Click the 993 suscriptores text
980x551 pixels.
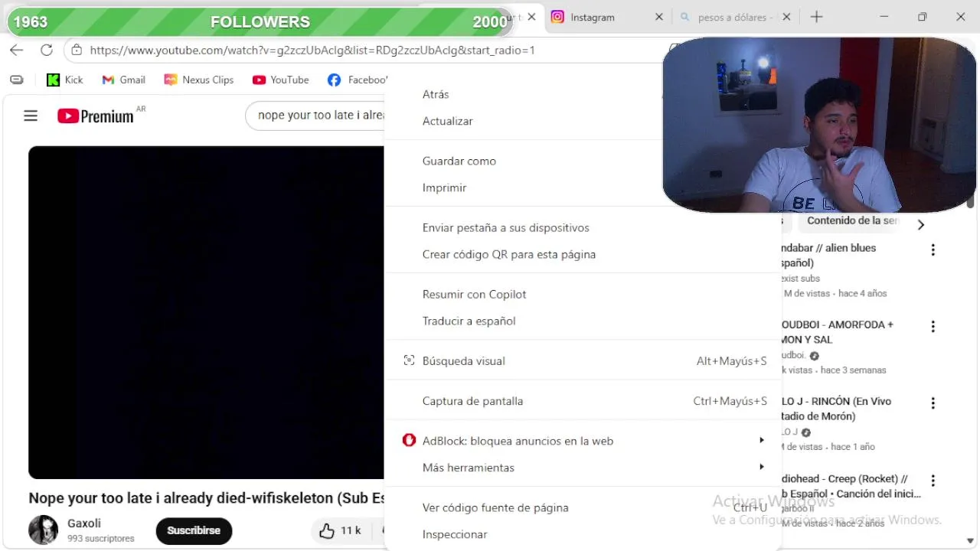[x=100, y=539]
